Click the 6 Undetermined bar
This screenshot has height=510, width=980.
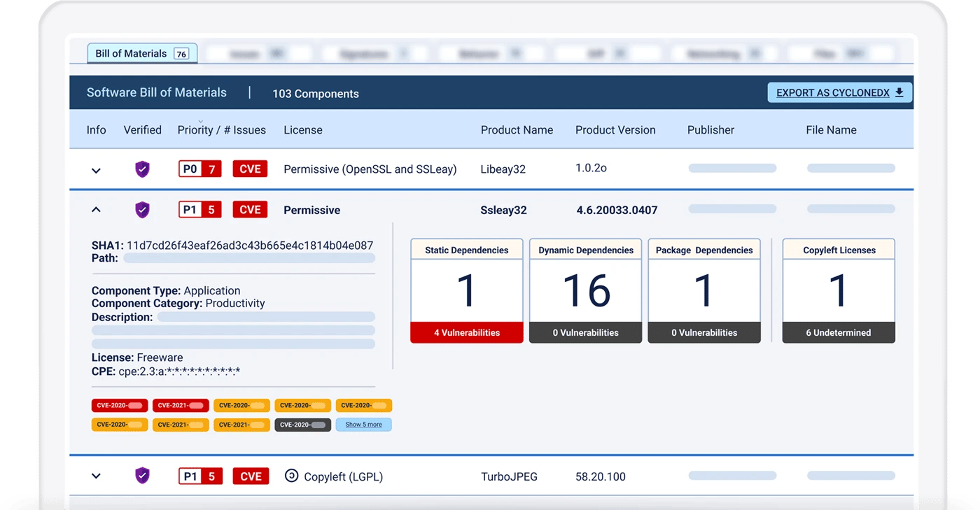(839, 332)
